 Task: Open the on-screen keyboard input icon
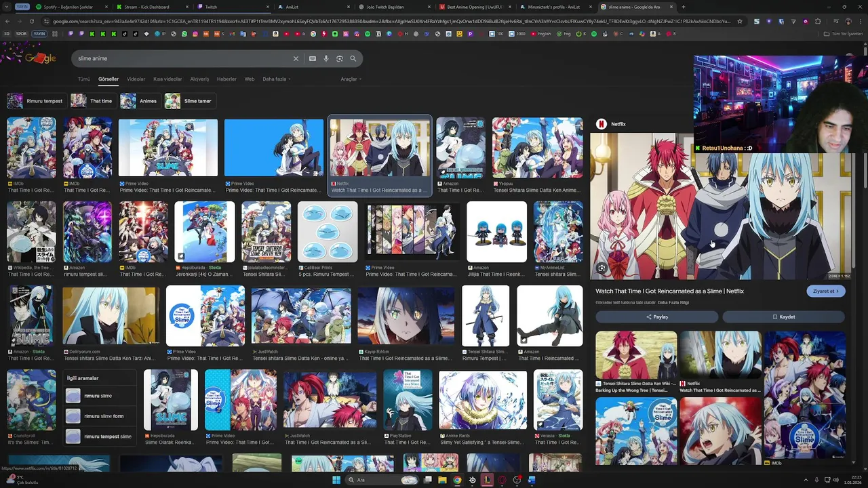[313, 59]
